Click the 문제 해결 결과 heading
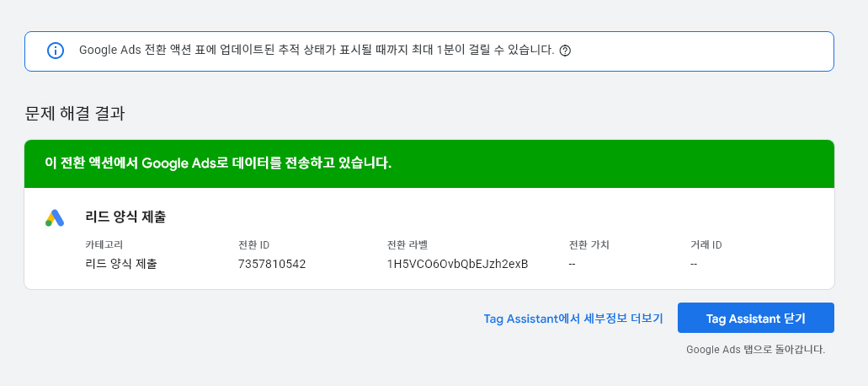 tap(75, 113)
